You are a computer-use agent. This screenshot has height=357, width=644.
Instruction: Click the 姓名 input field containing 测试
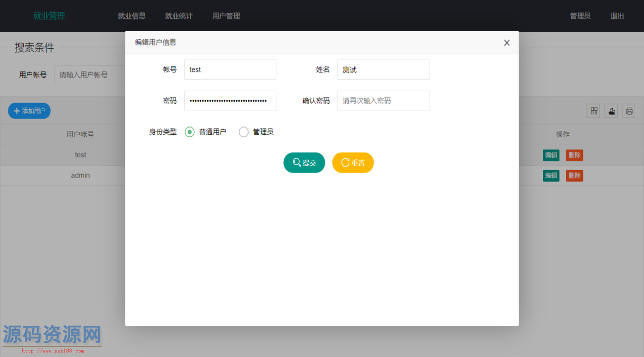pyautogui.click(x=383, y=70)
